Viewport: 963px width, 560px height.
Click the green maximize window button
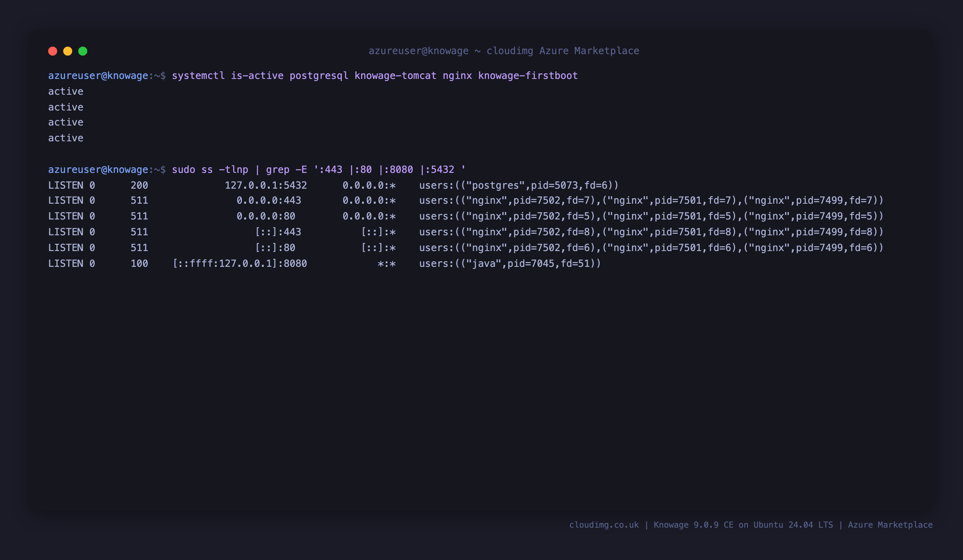tap(83, 51)
